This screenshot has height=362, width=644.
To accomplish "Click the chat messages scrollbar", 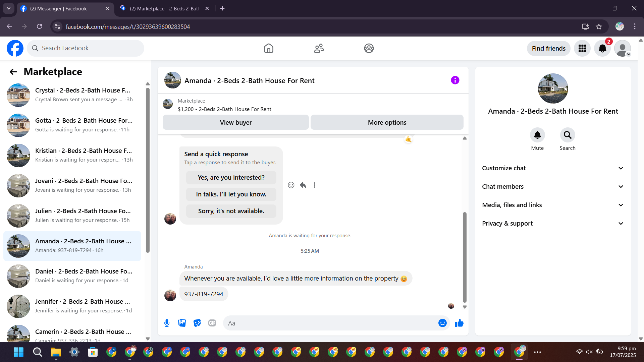I will [465, 257].
